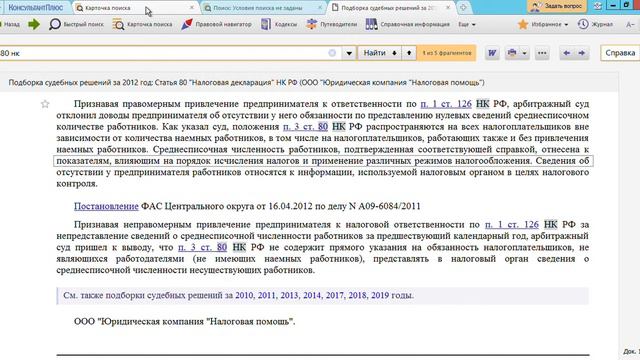Close the Подборка судебных решений tab
The width and height of the screenshot is (640, 360).
coord(448,8)
